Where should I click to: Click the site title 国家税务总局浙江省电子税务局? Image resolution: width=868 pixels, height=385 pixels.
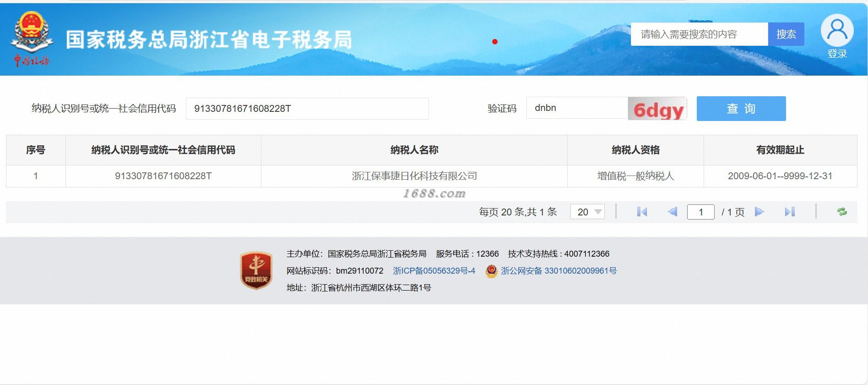[209, 40]
